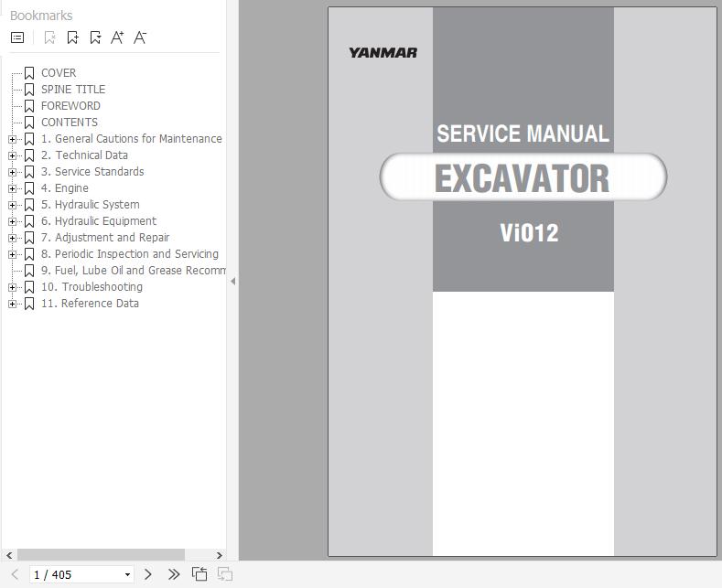
Task: Select '8. Periodic Inspection and Servicing' bookmark
Action: coord(129,254)
